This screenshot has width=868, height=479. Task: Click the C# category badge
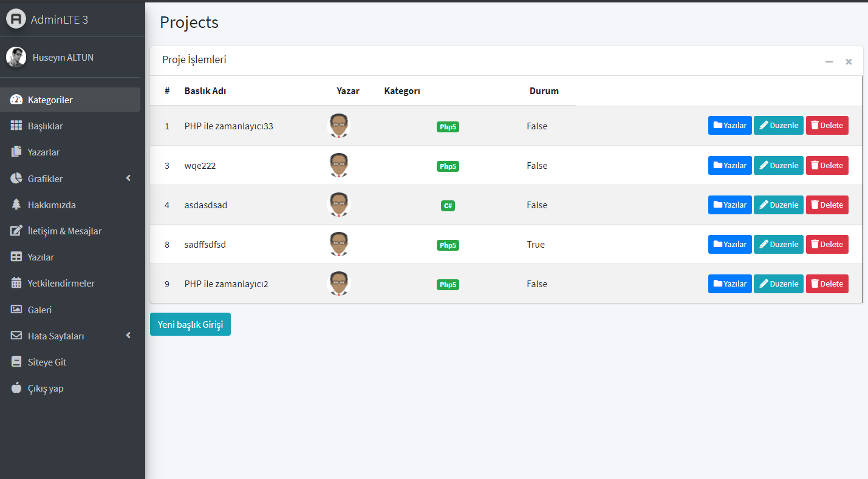click(448, 206)
